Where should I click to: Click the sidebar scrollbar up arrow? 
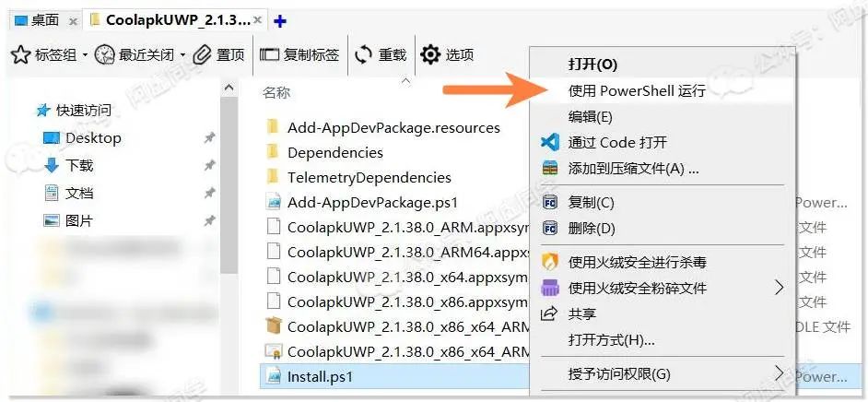click(229, 88)
